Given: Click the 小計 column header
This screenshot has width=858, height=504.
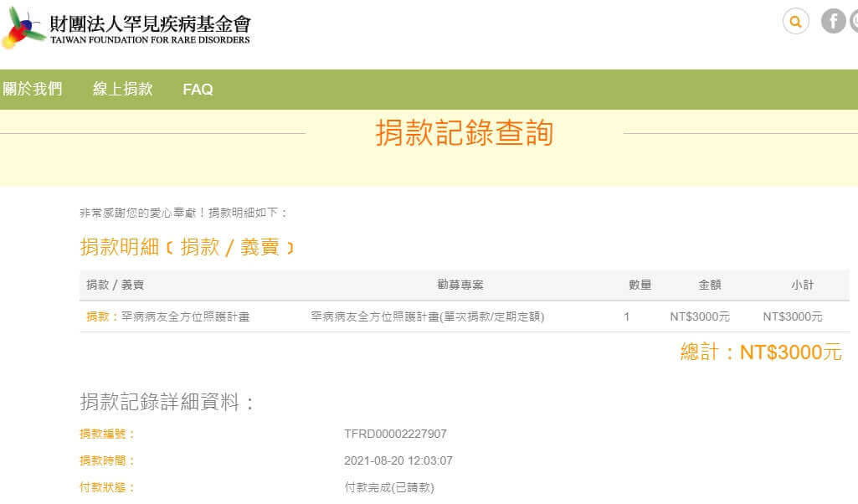Looking at the screenshot, I should (802, 285).
